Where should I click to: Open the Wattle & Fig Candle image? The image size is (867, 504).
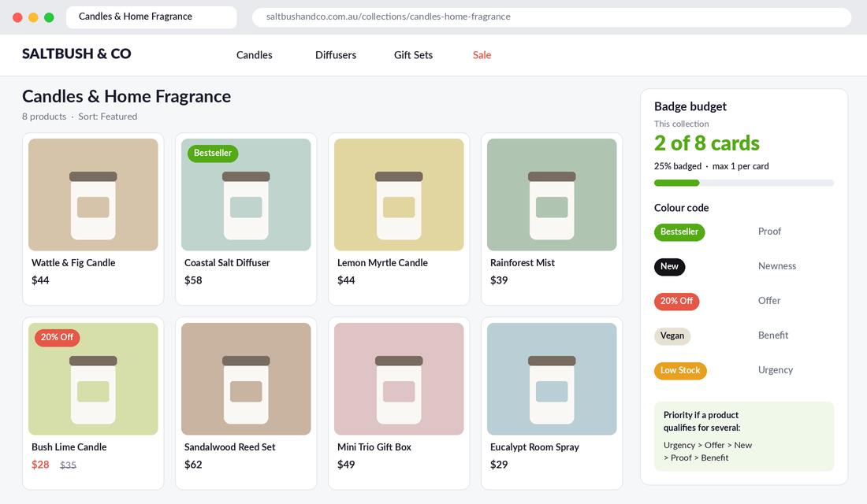(x=93, y=195)
